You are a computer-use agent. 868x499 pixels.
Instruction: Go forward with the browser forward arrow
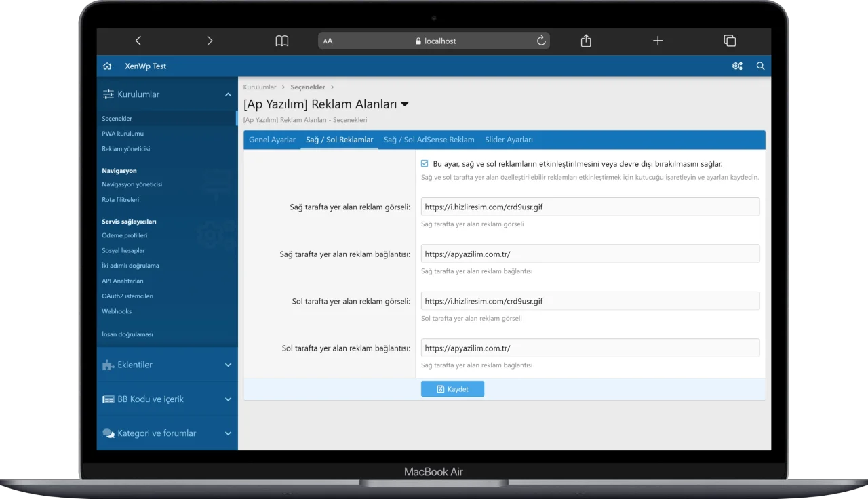pos(210,41)
